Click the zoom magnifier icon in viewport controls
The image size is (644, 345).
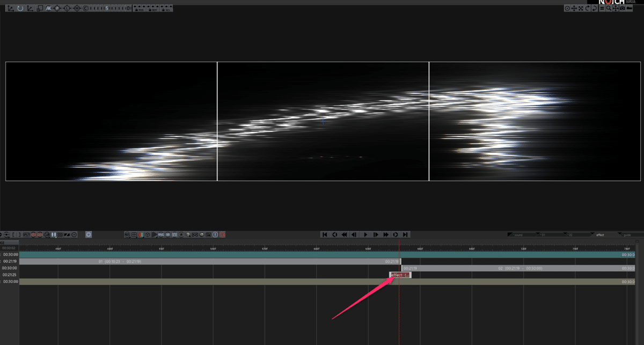pos(609,8)
